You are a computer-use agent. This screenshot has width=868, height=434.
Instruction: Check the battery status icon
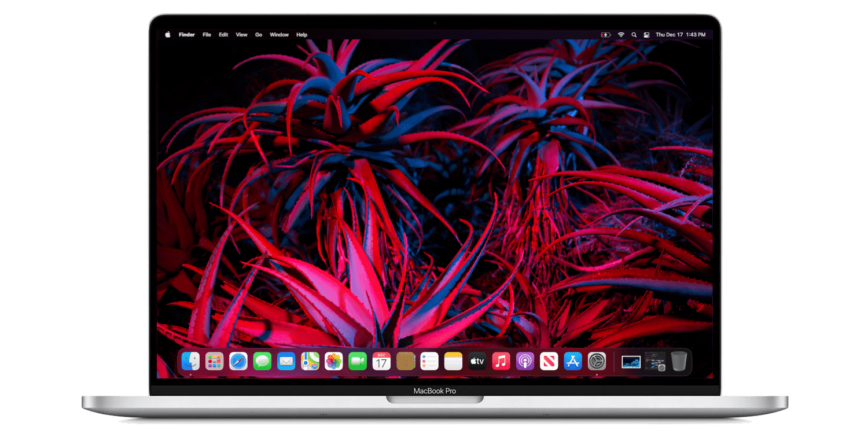(x=606, y=35)
